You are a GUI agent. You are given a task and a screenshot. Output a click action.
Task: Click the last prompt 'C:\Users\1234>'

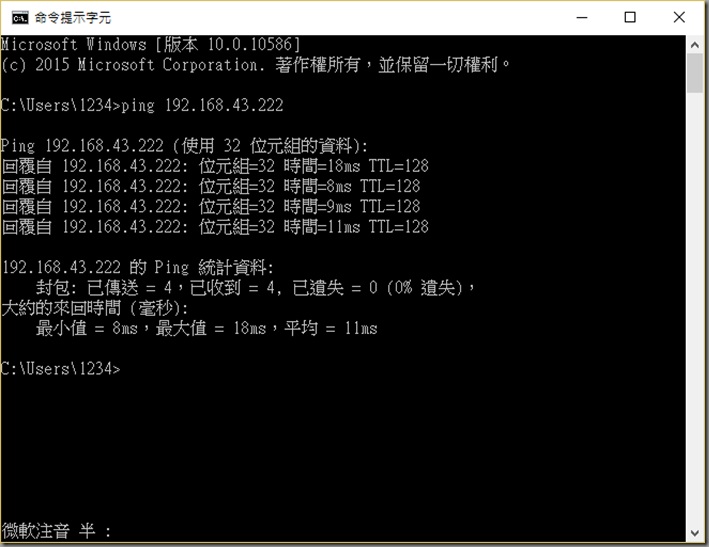61,369
